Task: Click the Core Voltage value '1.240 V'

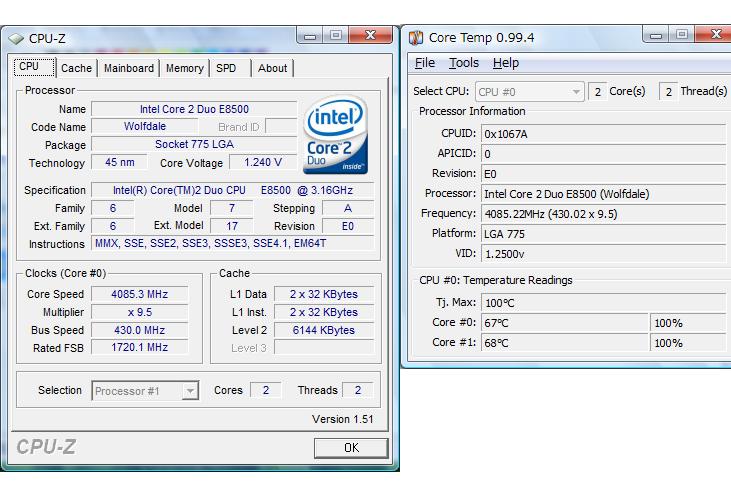Action: 263,162
